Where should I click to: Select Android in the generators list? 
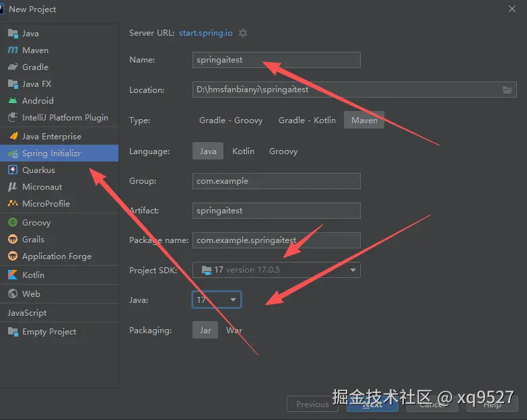(59, 100)
